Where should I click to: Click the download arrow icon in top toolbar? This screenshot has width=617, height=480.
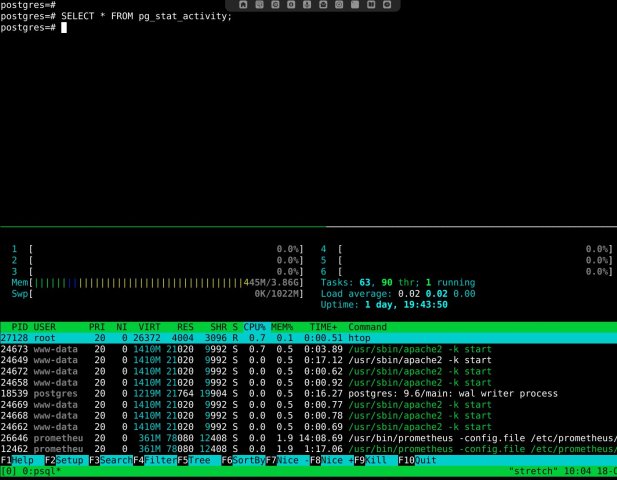pos(307,5)
